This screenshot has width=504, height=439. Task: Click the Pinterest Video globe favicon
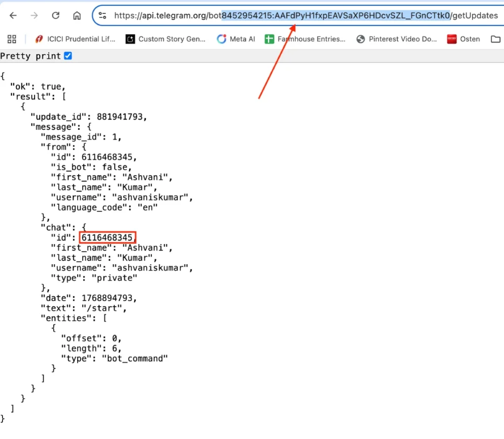click(361, 39)
